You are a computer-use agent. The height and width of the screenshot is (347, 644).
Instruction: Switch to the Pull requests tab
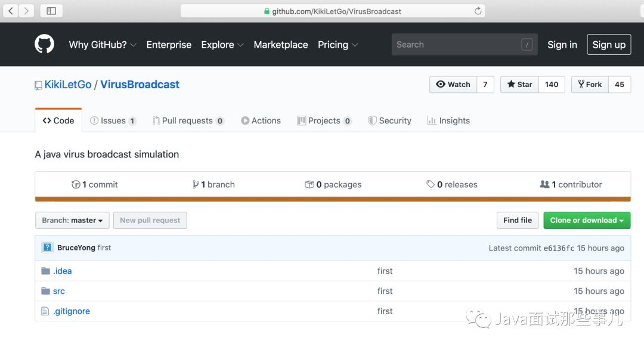pyautogui.click(x=188, y=120)
